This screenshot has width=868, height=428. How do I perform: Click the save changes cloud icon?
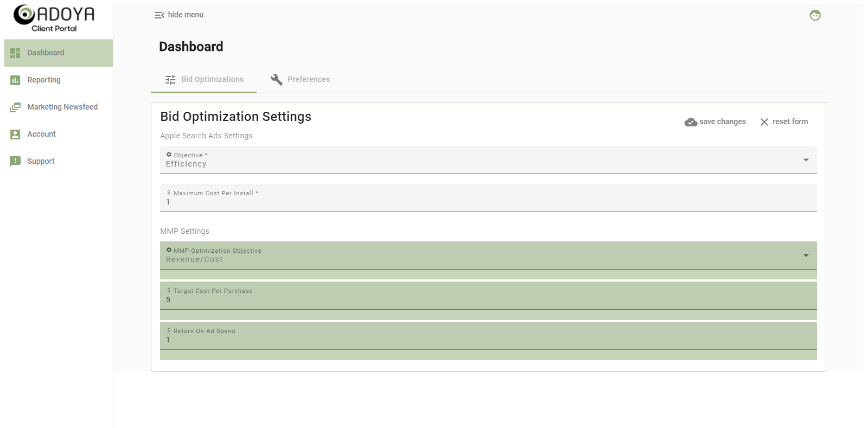(691, 122)
